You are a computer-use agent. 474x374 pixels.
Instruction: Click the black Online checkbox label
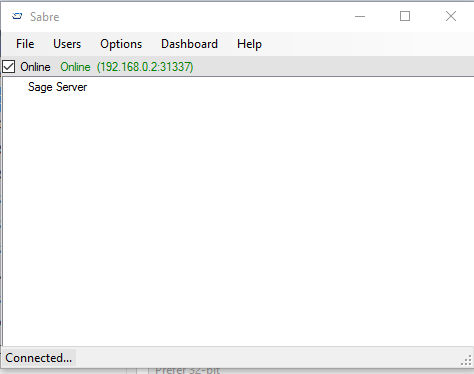click(x=35, y=67)
